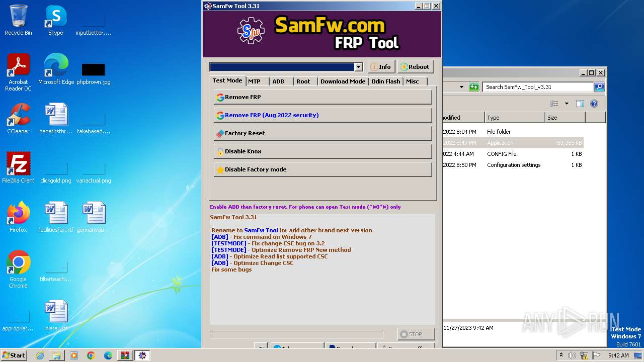Toggle the Explorer preview pane

coord(580,104)
